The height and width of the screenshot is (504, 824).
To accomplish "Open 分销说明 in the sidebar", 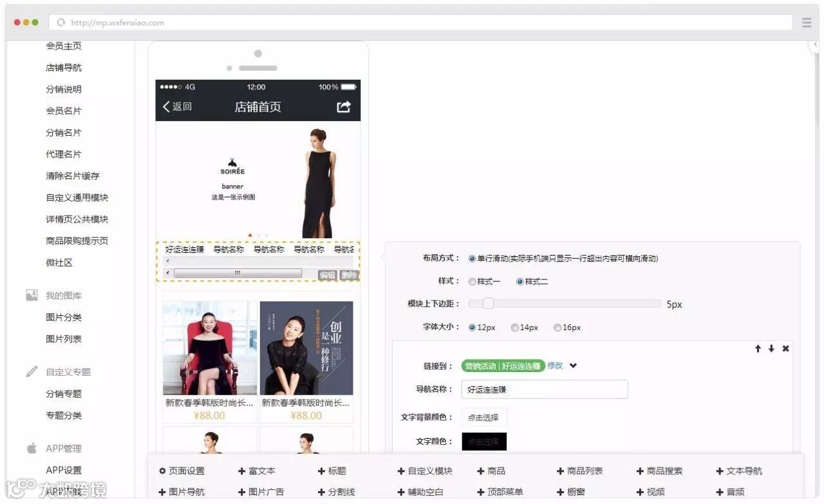I will (64, 89).
